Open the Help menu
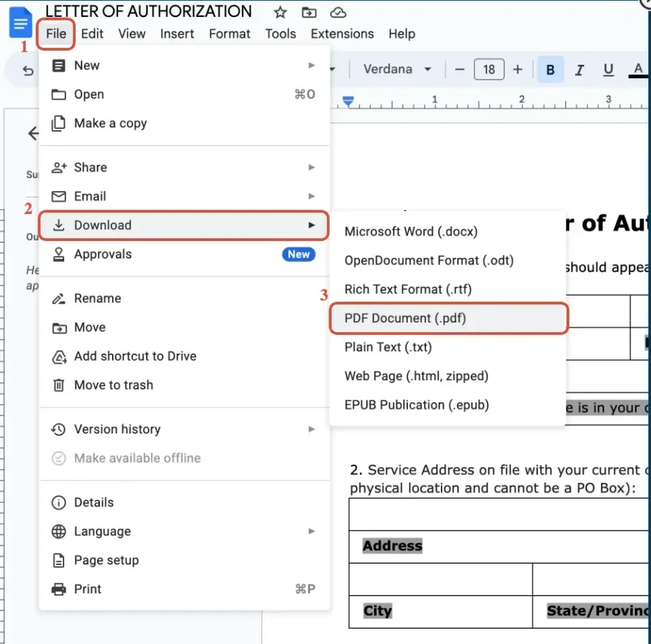651x644 pixels. (x=402, y=34)
